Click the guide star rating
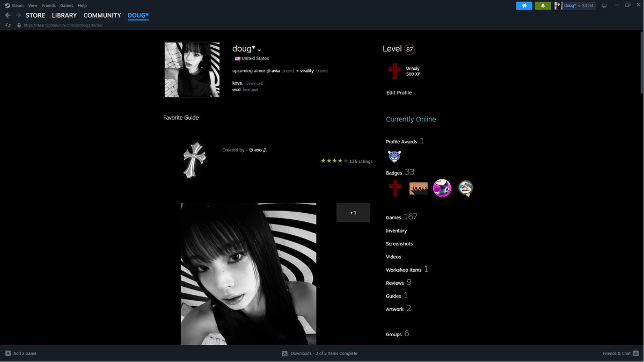 pyautogui.click(x=334, y=161)
